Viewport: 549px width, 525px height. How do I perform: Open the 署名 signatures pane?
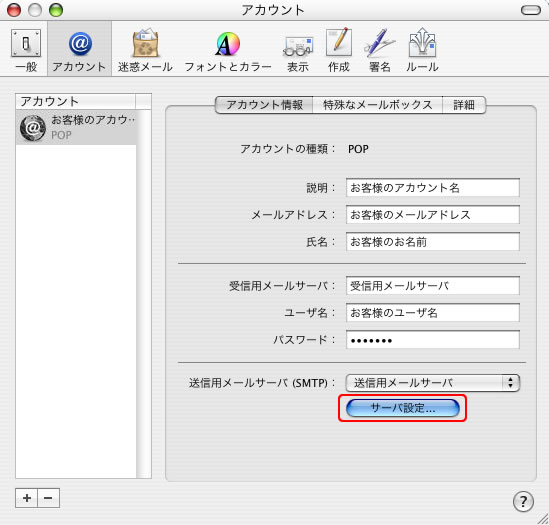[380, 50]
